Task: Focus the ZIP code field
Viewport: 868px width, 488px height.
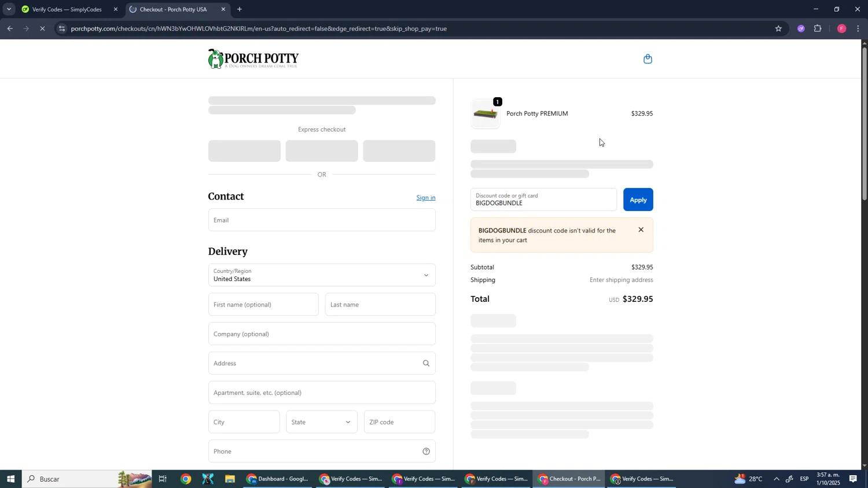Action: click(399, 422)
